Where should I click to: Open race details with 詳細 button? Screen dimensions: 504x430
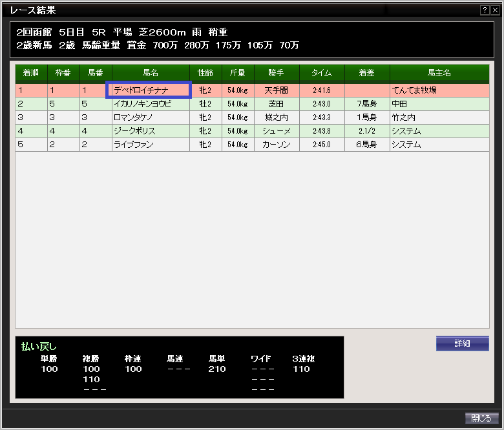[x=462, y=343]
